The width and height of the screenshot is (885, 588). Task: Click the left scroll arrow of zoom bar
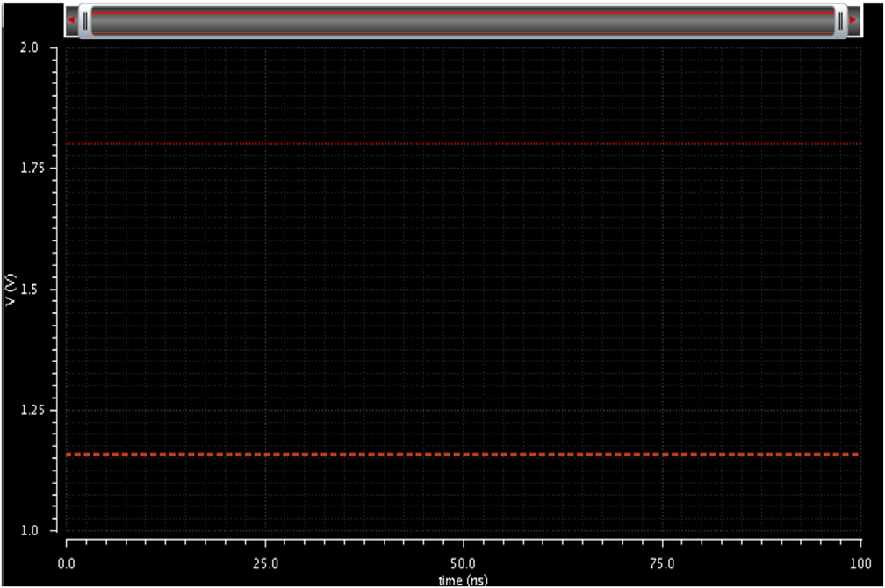point(71,20)
